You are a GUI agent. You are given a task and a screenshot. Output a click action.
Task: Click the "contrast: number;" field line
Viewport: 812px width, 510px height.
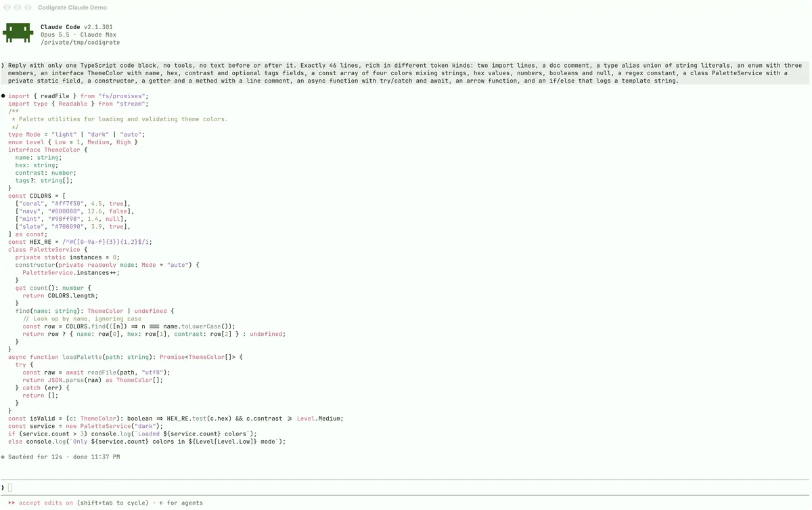coord(45,173)
